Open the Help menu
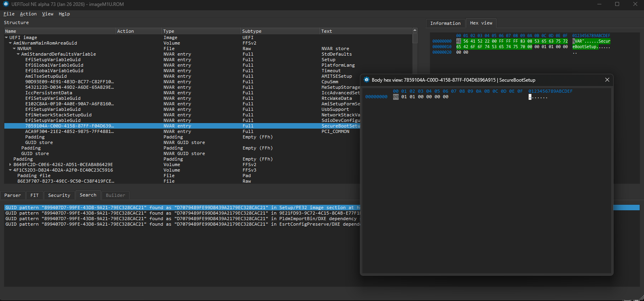644x301 pixels. [64, 14]
